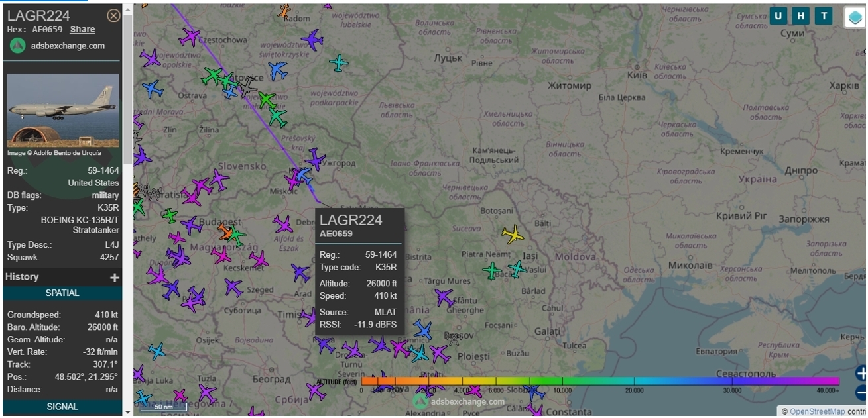This screenshot has height=418, width=868.
Task: Select the cyan aircraft in Lublin voivodeship
Action: (x=339, y=63)
